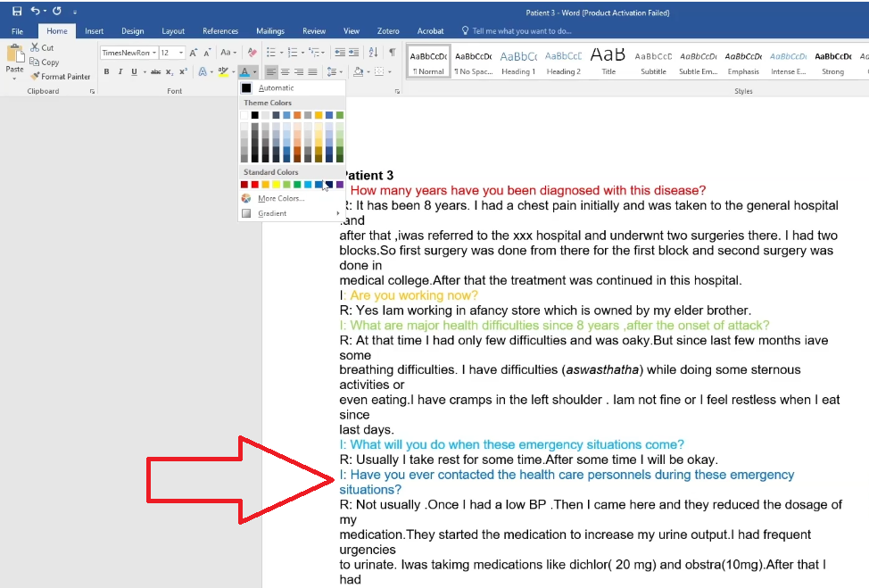Toggle Bold formatting
Screen dimensions: 869x588
pos(106,72)
